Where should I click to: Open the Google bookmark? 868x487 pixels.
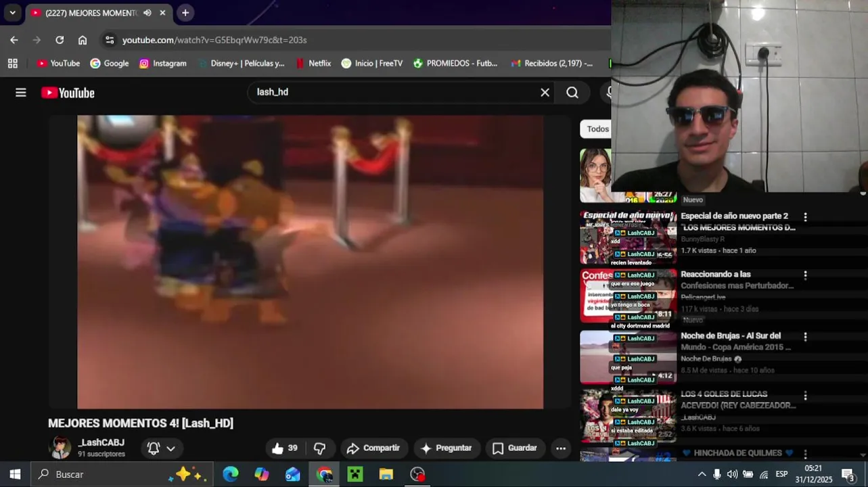click(109, 63)
